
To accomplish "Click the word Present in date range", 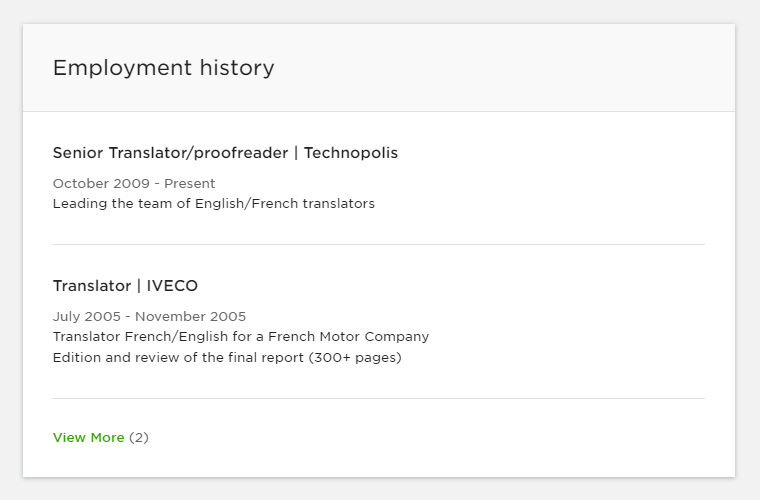I will [x=190, y=184].
